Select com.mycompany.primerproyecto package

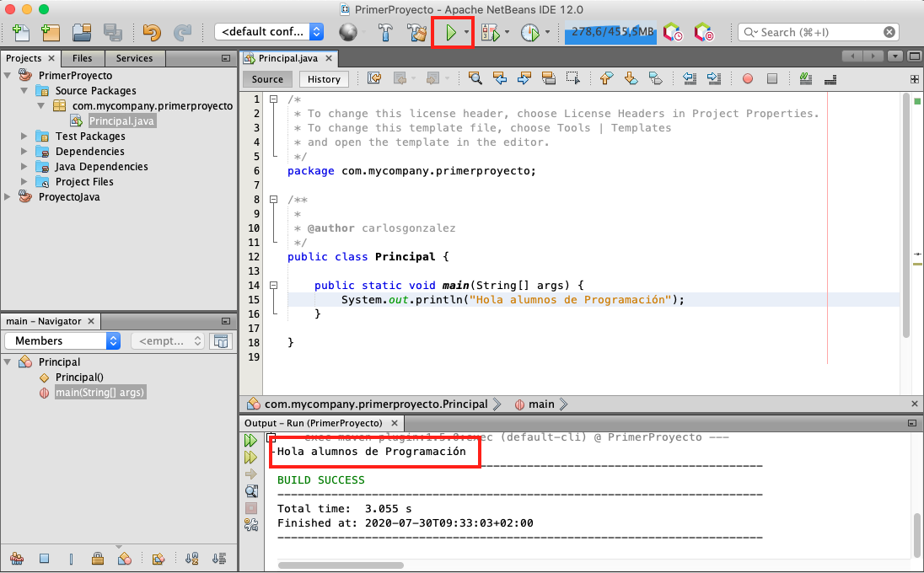tap(153, 106)
